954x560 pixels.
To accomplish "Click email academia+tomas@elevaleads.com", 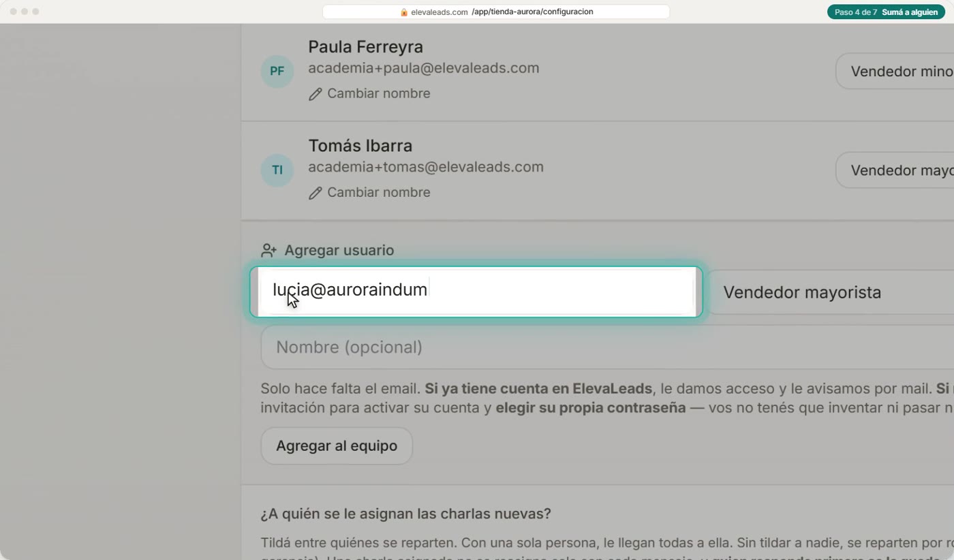I will pyautogui.click(x=426, y=167).
